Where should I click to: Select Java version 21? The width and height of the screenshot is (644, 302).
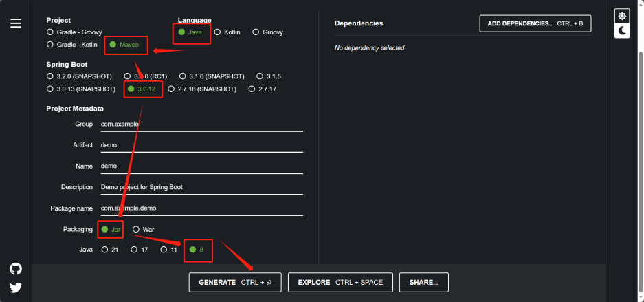point(110,250)
